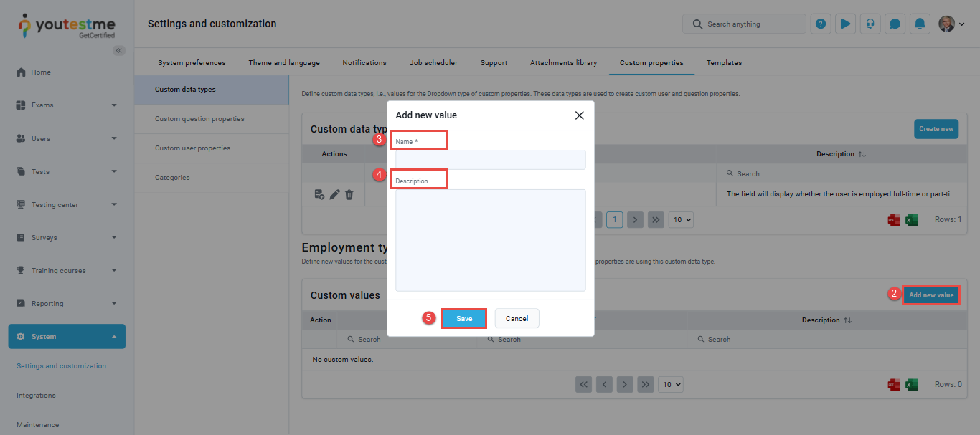The height and width of the screenshot is (435, 980).
Task: Focus the Name input field
Action: point(491,160)
